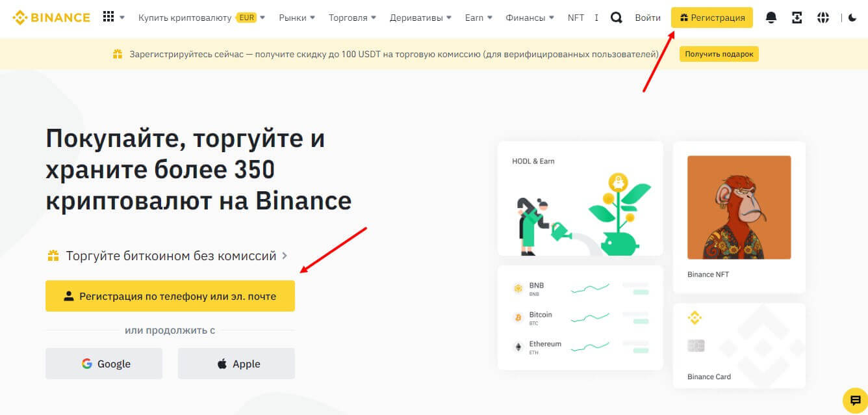Expand the Деривативы dropdown menu

[x=420, y=18]
